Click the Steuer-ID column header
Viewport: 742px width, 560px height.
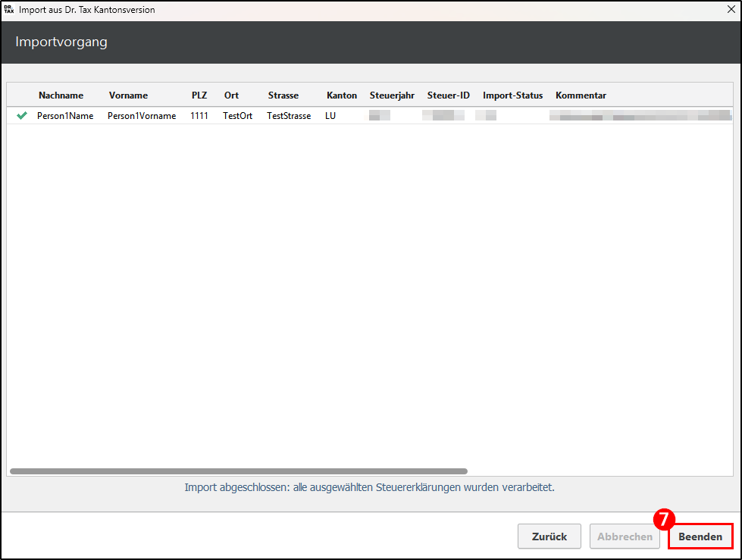(448, 95)
